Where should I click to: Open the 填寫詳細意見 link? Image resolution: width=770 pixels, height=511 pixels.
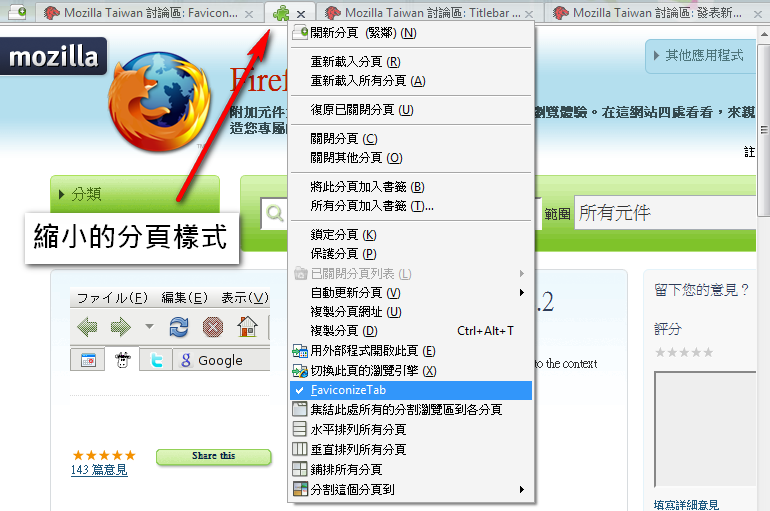click(x=687, y=505)
